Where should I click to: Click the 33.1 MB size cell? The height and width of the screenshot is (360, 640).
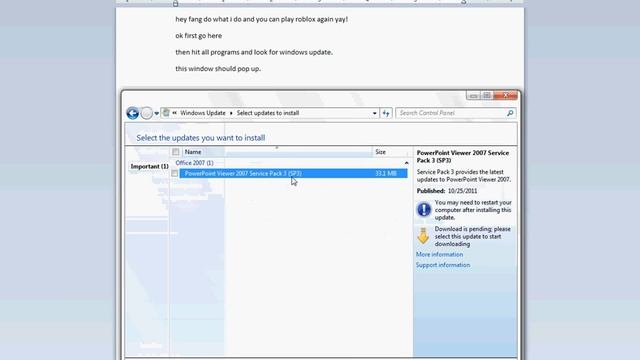[x=386, y=173]
